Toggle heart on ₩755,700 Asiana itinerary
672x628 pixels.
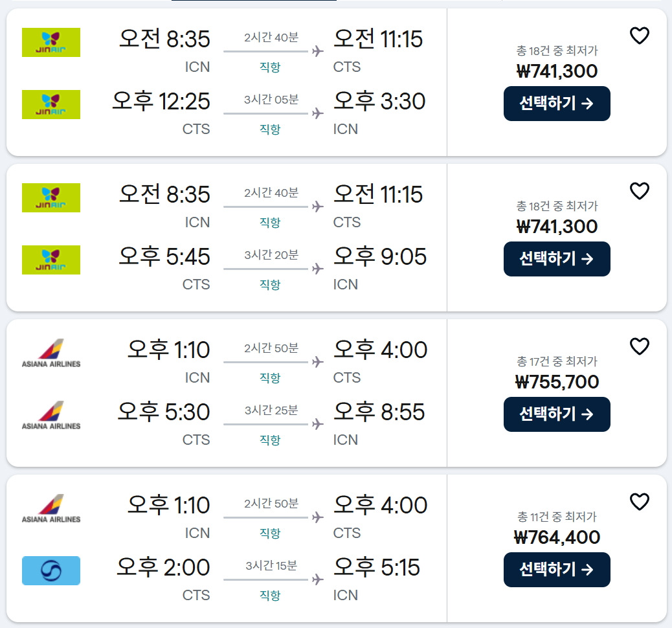tap(639, 347)
